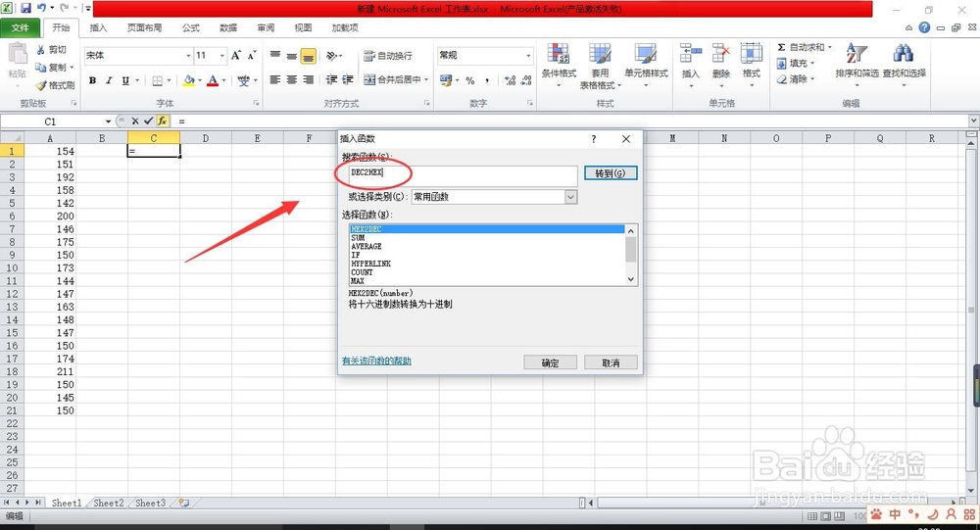Viewport: 980px width, 530px height.
Task: Click the Delete cells icon
Action: (720, 54)
